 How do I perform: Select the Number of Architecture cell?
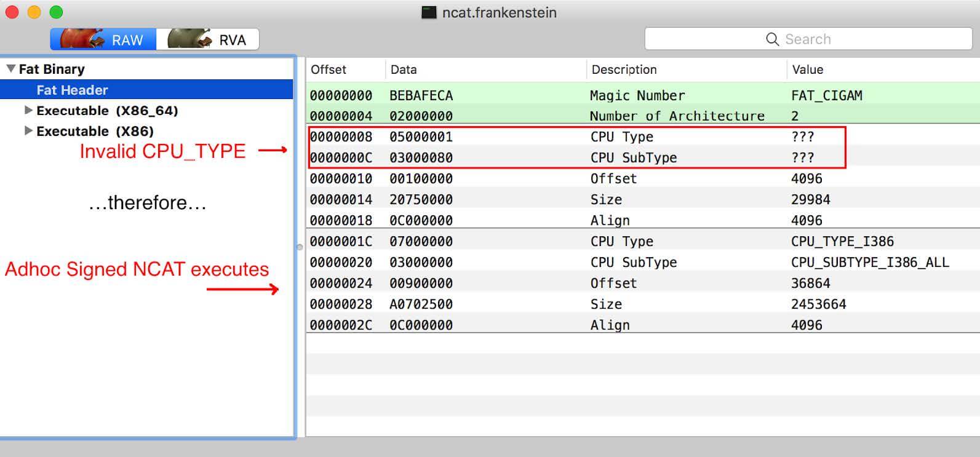point(677,116)
